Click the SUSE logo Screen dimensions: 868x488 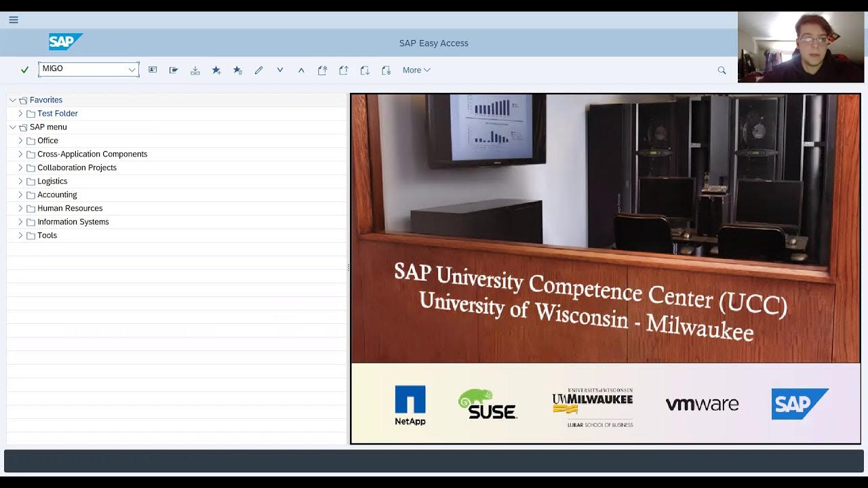488,404
